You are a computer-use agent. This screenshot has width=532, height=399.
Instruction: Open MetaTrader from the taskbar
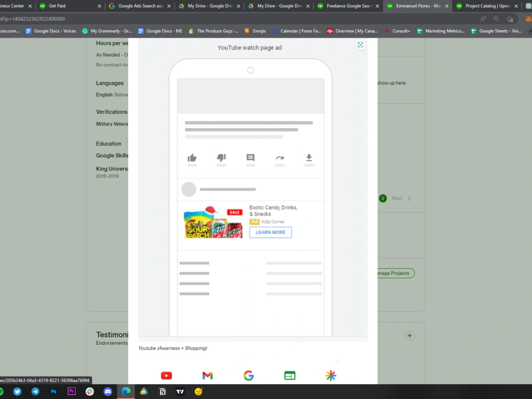pos(144,392)
